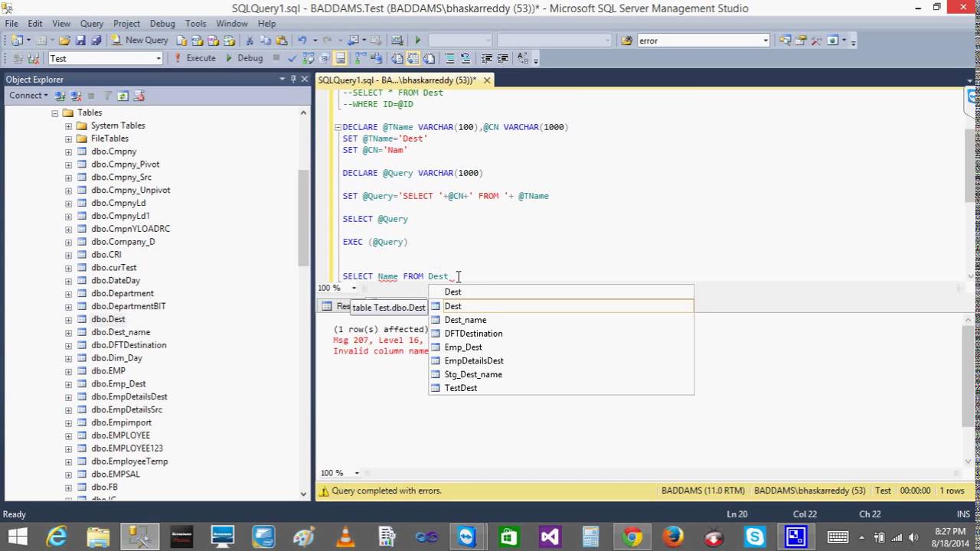Open the Query menu
This screenshot has height=551, width=980.
(x=92, y=24)
